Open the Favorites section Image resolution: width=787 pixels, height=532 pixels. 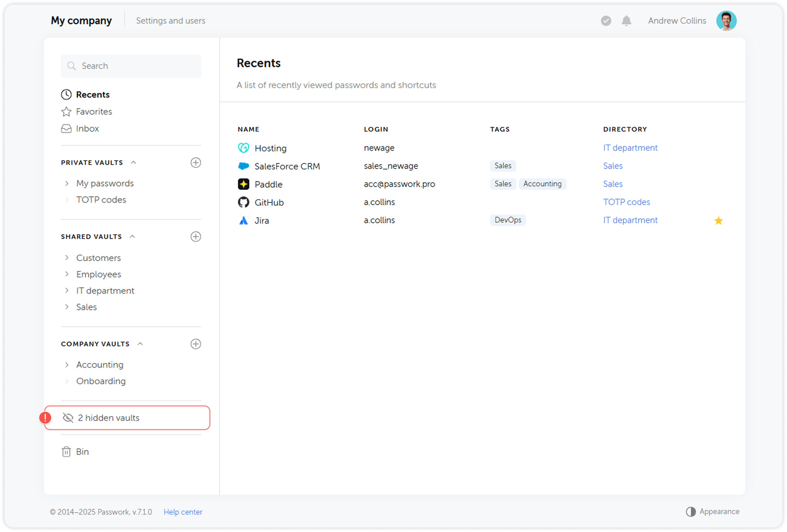point(94,111)
